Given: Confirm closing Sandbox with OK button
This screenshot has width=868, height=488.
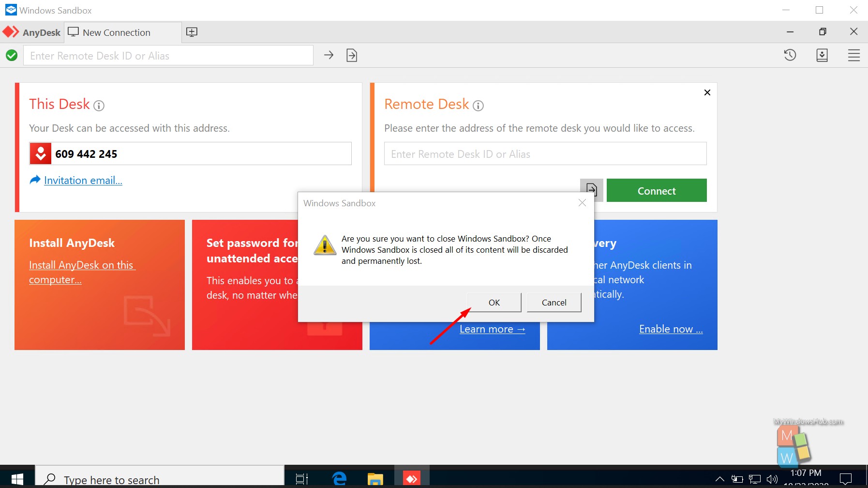Looking at the screenshot, I should pyautogui.click(x=494, y=303).
